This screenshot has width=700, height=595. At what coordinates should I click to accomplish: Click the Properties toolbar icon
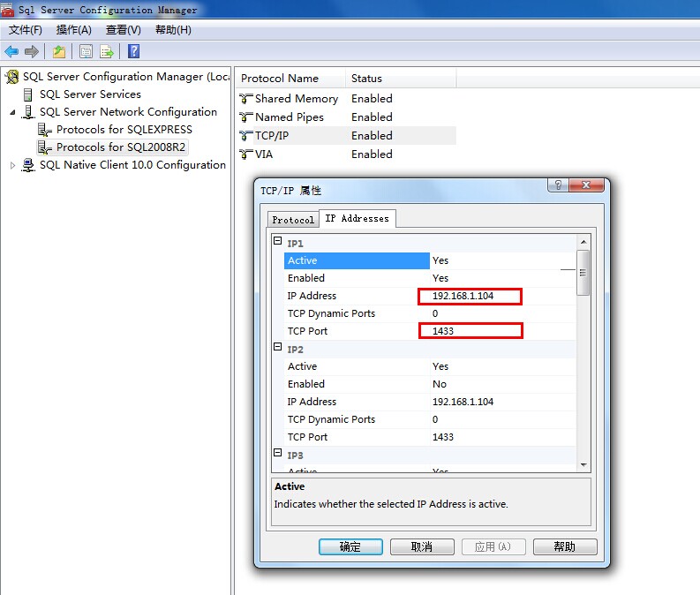[x=86, y=51]
